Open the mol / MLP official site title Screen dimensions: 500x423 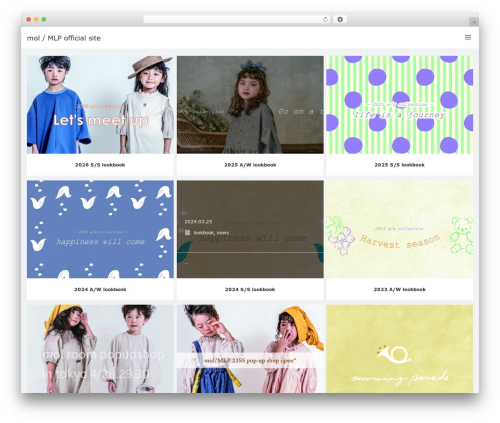click(x=64, y=38)
